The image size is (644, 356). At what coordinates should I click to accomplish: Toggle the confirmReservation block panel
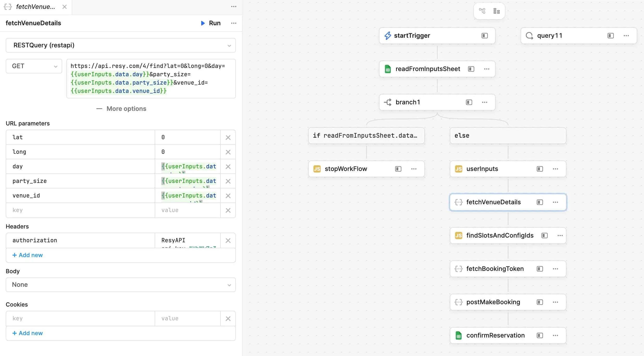(x=540, y=335)
